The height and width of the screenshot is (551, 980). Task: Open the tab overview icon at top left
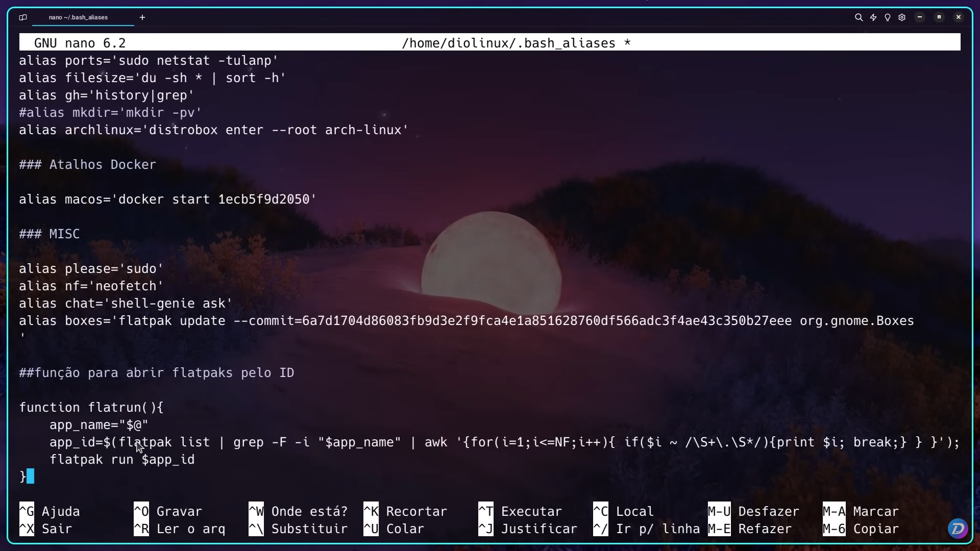[22, 17]
